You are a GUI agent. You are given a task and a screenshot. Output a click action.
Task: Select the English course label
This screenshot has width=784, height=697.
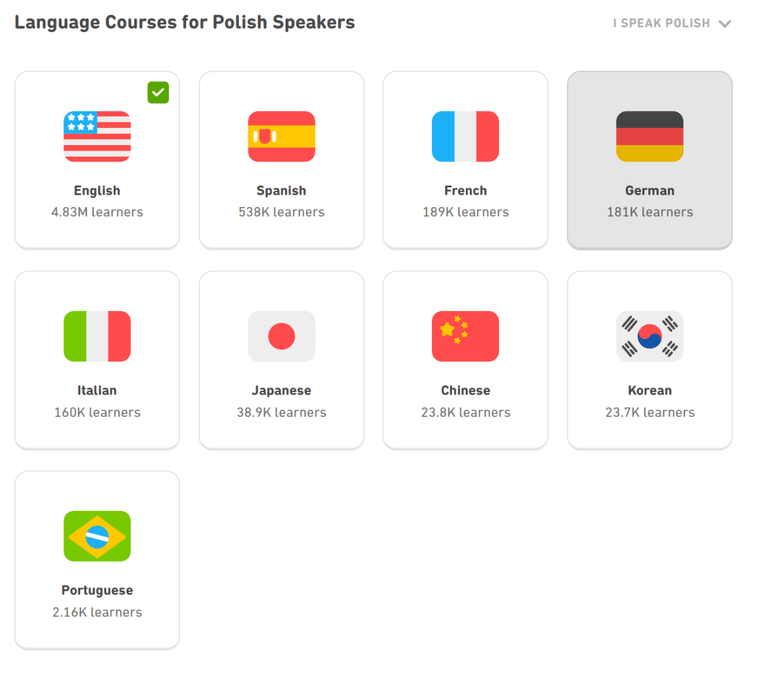97,191
